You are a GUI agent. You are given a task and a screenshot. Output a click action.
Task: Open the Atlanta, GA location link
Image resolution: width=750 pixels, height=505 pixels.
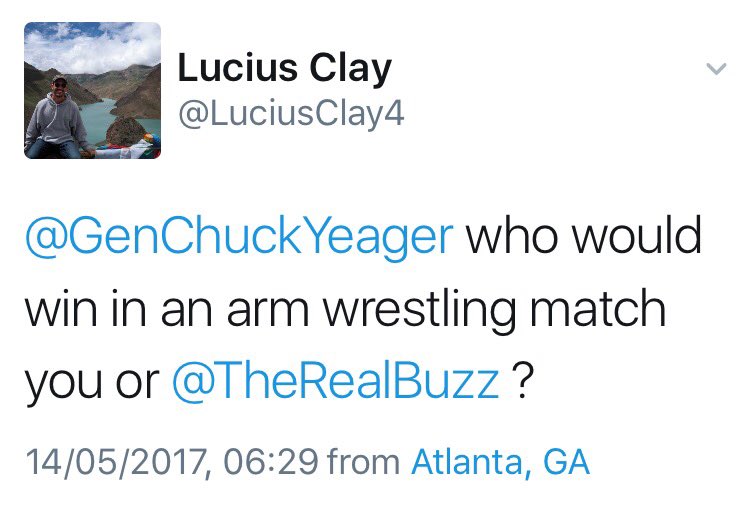pyautogui.click(x=500, y=462)
